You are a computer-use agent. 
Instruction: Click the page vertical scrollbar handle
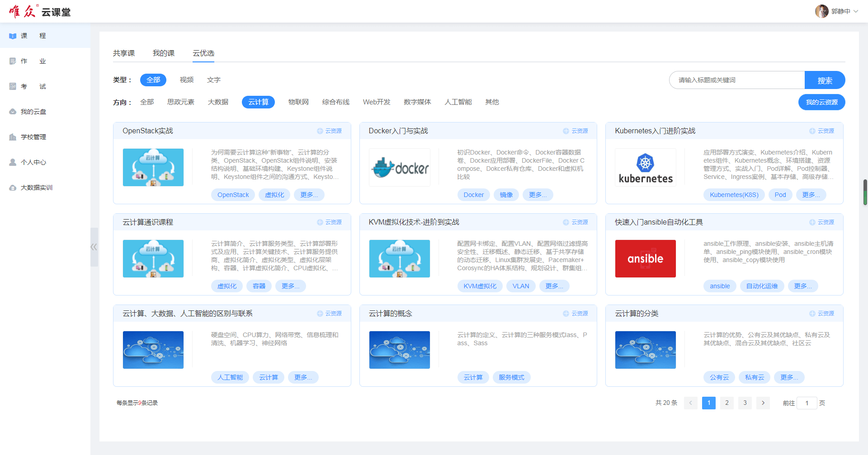tap(865, 192)
